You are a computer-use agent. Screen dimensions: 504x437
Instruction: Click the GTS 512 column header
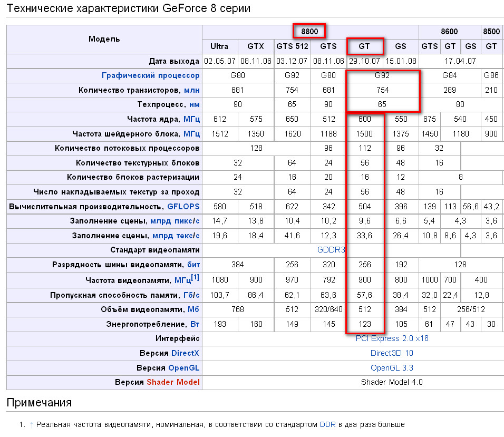292,47
